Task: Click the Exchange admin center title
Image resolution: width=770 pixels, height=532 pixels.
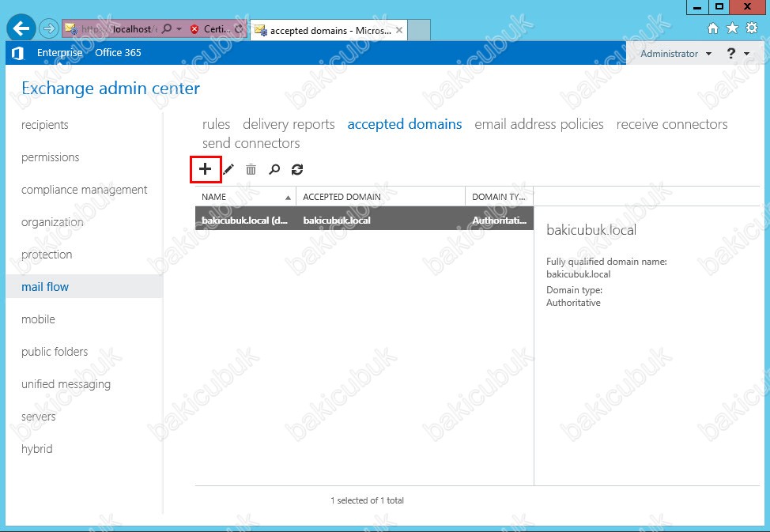Action: pos(111,89)
